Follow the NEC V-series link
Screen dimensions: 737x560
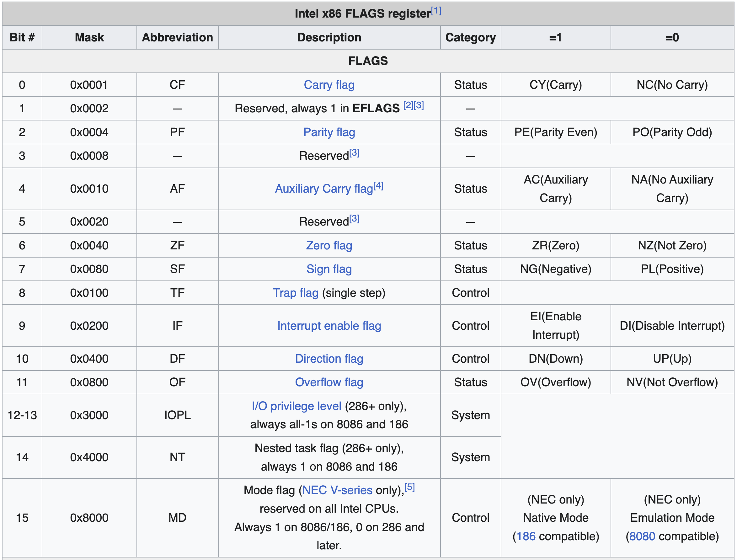[337, 490]
